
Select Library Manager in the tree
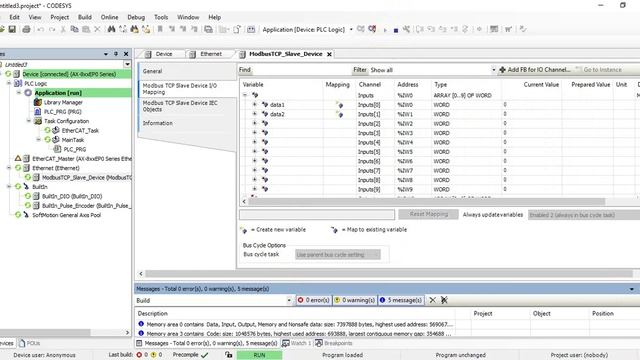coord(63,102)
